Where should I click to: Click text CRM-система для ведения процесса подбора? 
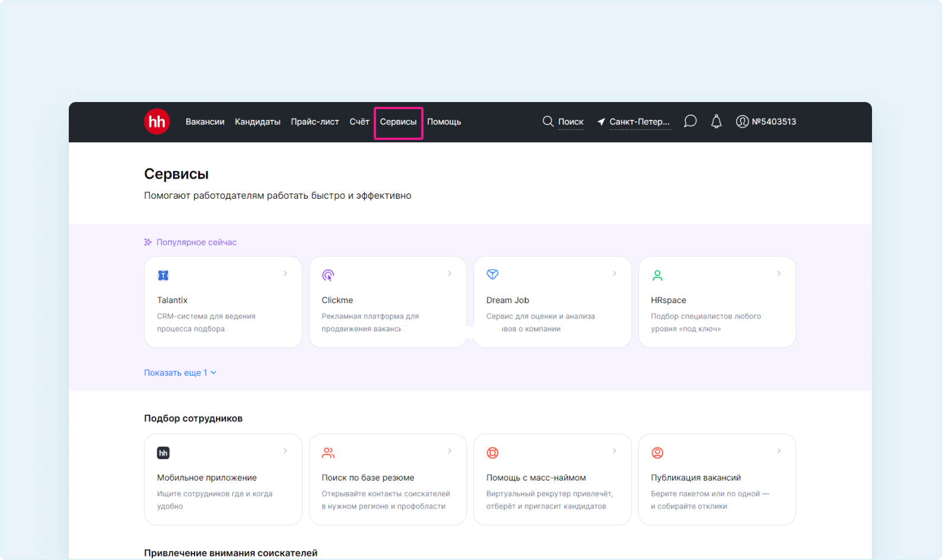point(206,323)
